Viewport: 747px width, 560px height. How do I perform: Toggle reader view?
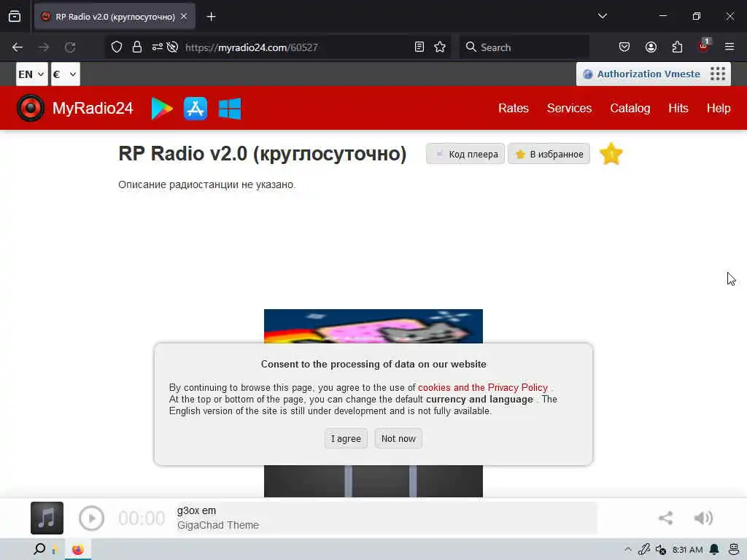point(419,47)
